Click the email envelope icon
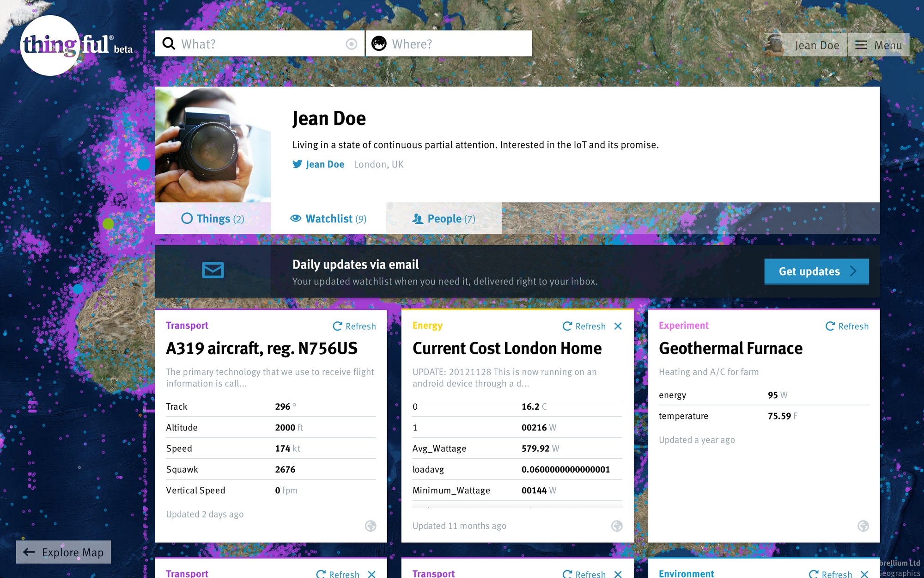This screenshot has width=924, height=578. pyautogui.click(x=213, y=270)
